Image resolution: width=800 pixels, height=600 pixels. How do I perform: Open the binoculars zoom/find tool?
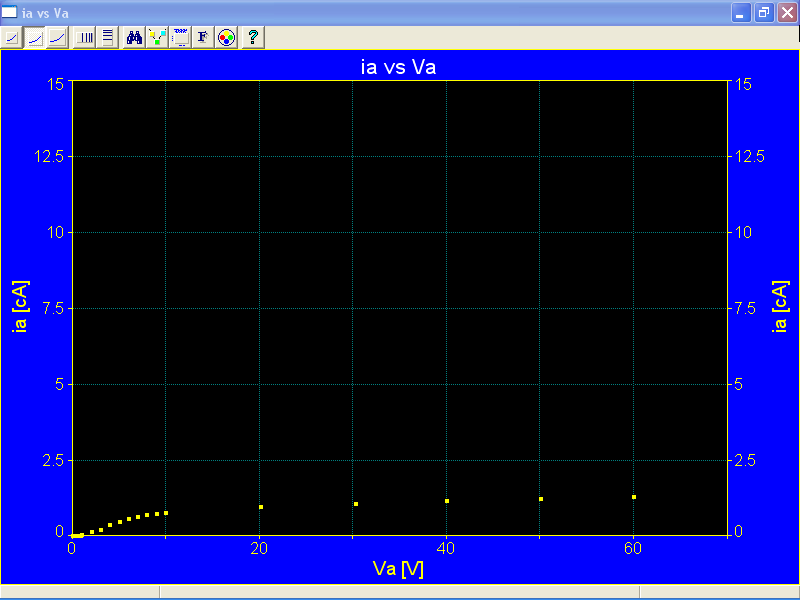[x=134, y=38]
